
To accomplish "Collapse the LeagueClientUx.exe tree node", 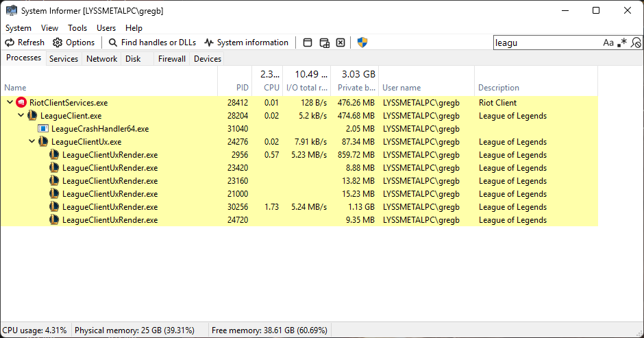I will coord(32,141).
